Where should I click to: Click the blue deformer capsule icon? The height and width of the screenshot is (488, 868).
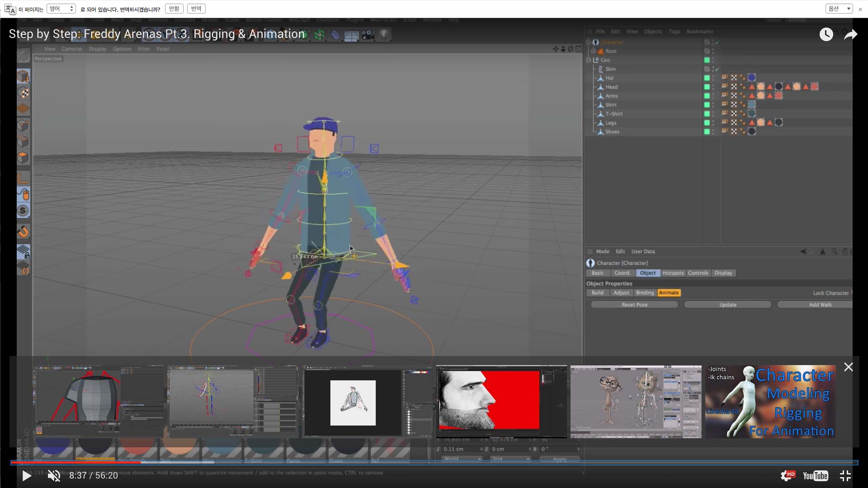(335, 35)
